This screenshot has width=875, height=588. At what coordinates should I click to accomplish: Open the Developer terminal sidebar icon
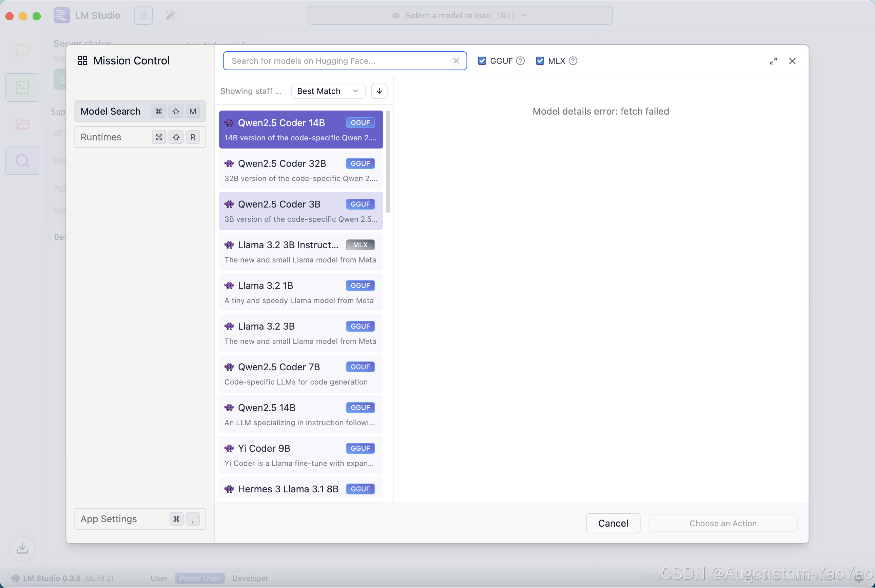22,87
